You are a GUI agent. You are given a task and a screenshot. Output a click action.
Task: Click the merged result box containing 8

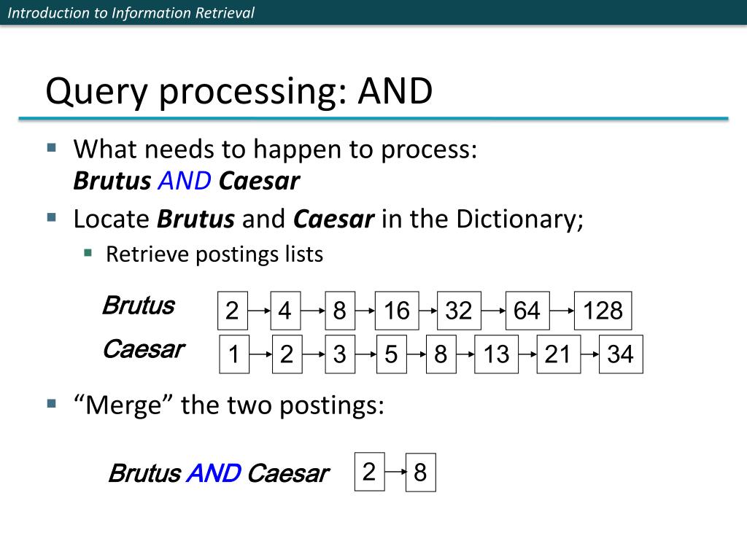pos(421,472)
